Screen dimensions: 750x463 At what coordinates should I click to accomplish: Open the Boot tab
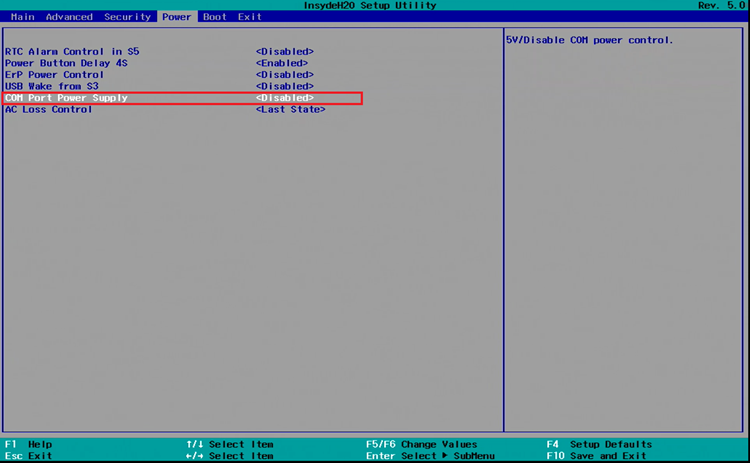coord(214,17)
